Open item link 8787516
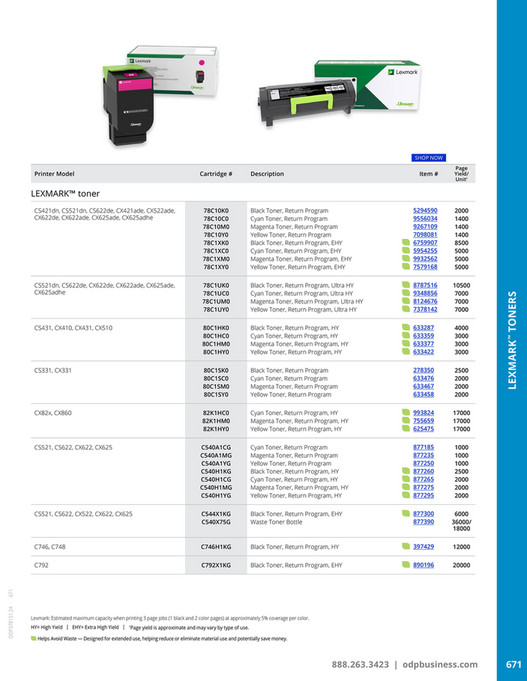 click(x=425, y=285)
